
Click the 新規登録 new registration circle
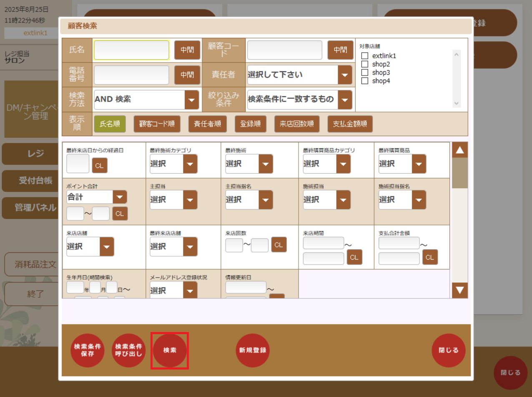[253, 350]
